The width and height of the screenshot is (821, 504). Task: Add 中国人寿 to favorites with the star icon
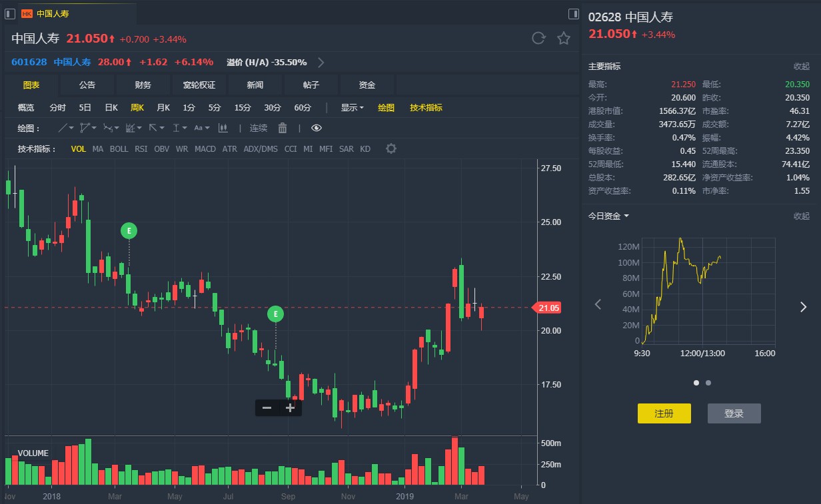click(564, 38)
